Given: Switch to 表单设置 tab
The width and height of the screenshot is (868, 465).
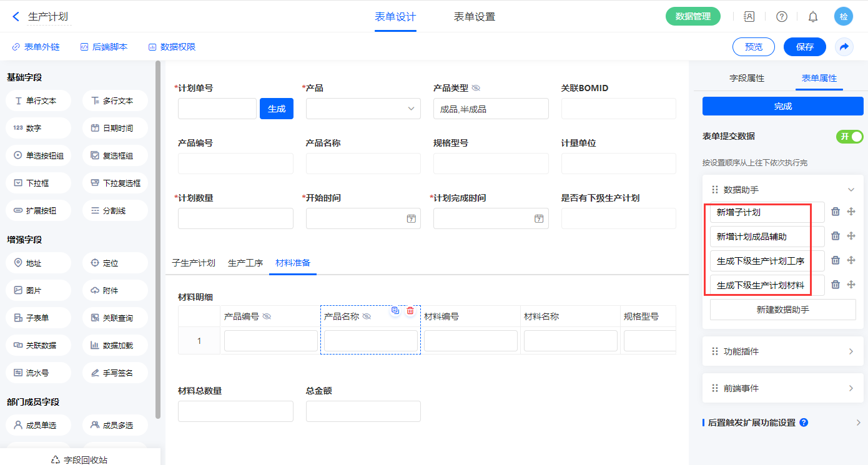Looking at the screenshot, I should point(474,17).
